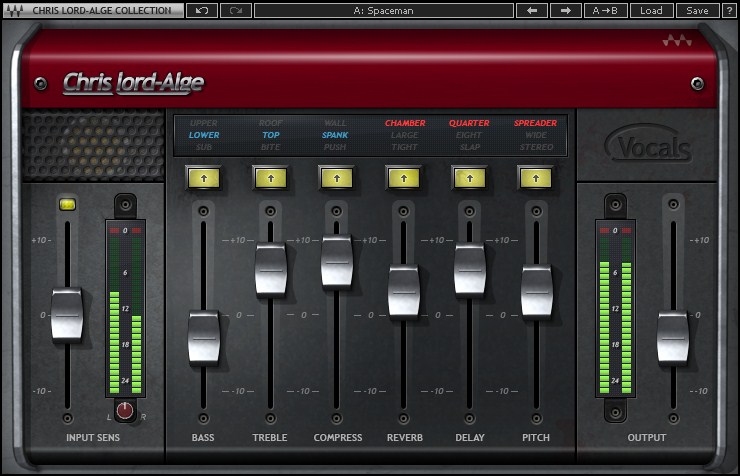Click the Undo arrow in top toolbar

tap(201, 10)
